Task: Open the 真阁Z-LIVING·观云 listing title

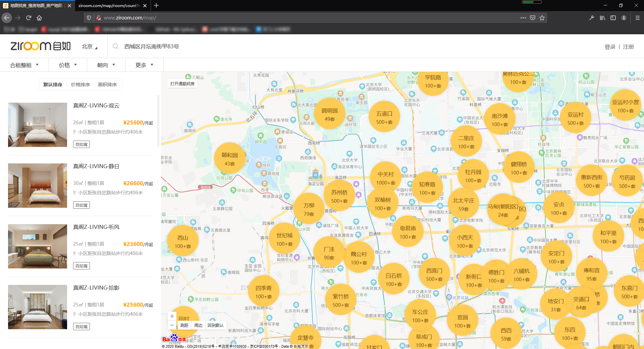Action: point(96,106)
